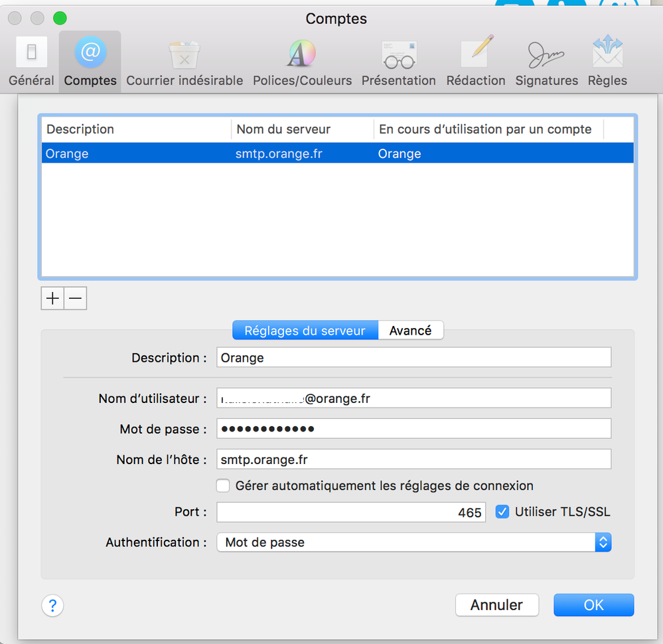
Task: Focus the Nom d'utilisateur field
Action: [x=413, y=398]
